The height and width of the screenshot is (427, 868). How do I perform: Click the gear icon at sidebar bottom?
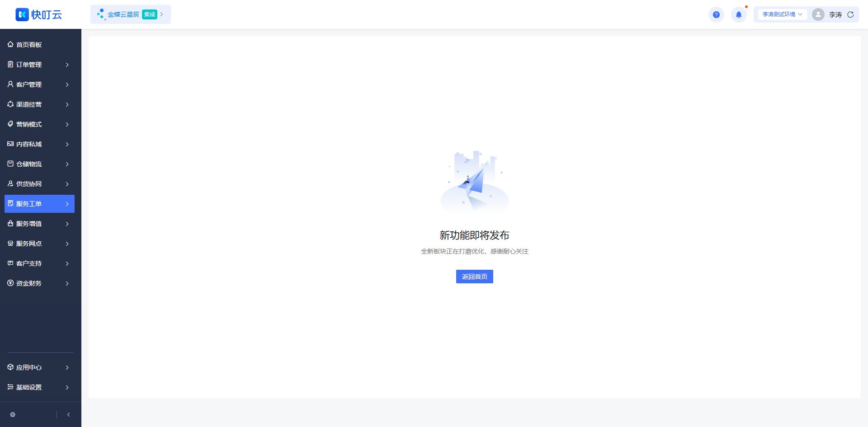13,414
